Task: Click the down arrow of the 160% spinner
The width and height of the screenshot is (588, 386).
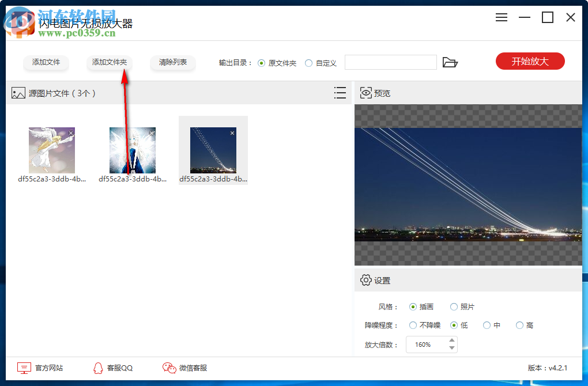Action: tap(453, 348)
